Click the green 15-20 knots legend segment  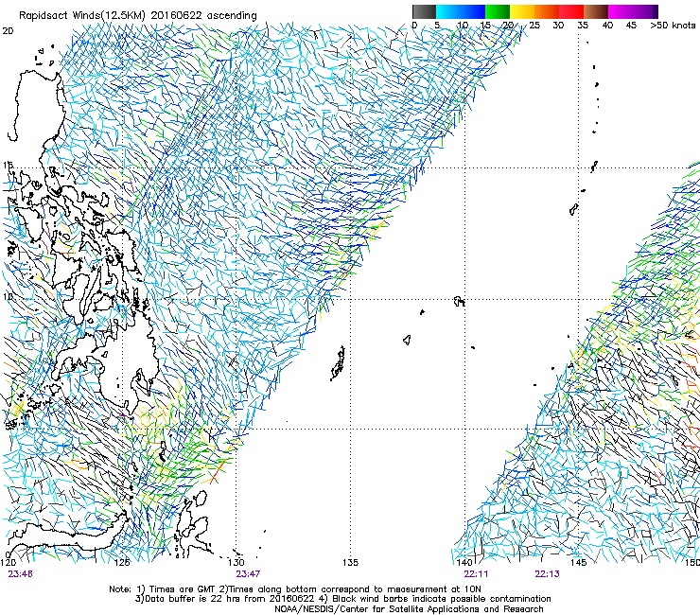point(498,11)
